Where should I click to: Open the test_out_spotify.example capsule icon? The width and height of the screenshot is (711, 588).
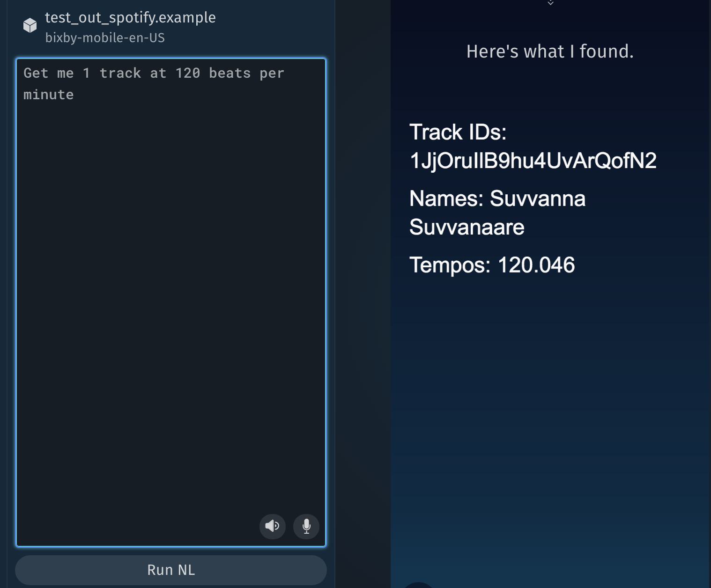tap(30, 25)
